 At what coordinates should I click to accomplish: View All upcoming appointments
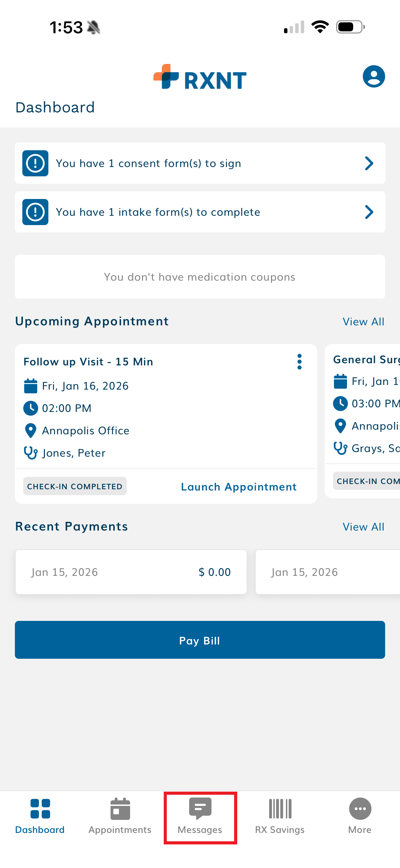[363, 321]
